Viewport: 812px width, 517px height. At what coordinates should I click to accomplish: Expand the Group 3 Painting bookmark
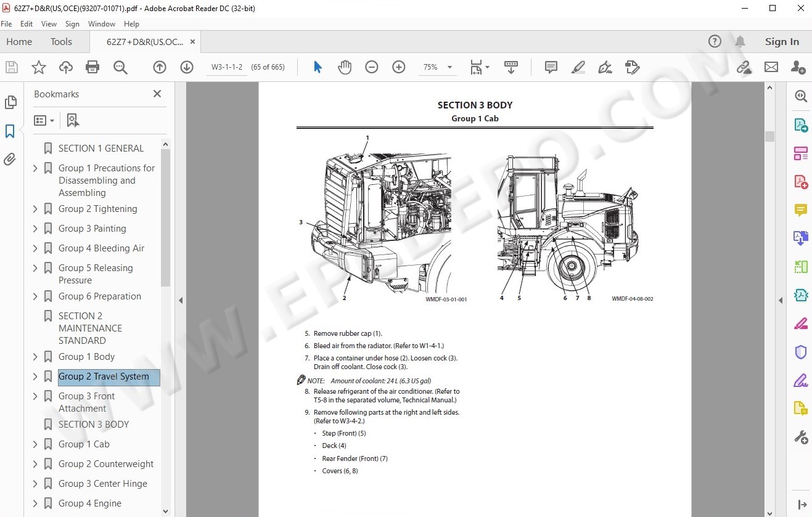(35, 229)
